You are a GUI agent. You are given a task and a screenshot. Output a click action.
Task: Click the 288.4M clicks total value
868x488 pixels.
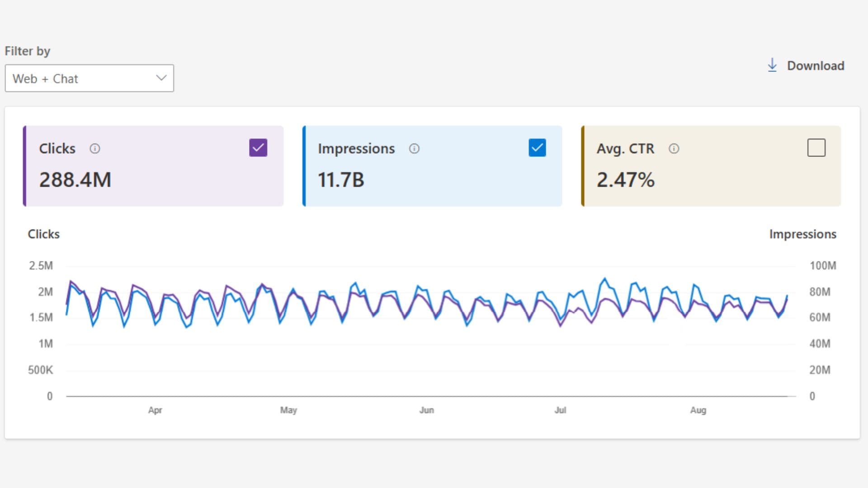pos(75,180)
